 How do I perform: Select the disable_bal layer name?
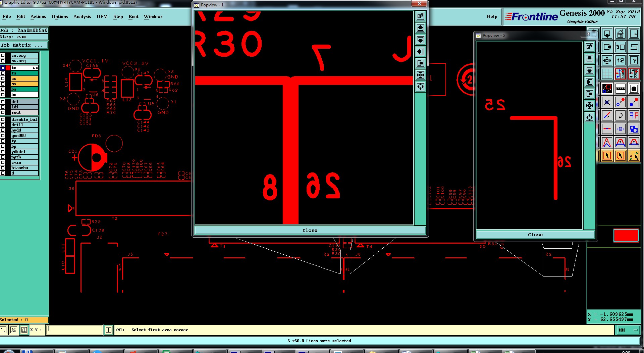25,119
